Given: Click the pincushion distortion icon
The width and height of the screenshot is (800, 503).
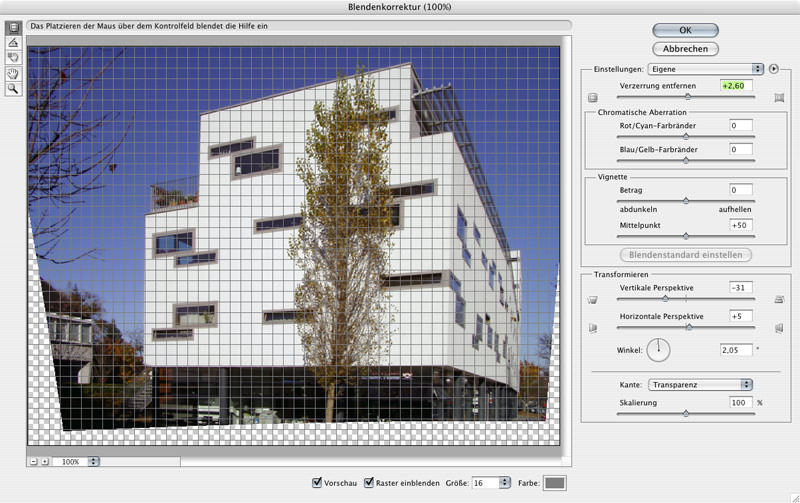Looking at the screenshot, I should (779, 97).
